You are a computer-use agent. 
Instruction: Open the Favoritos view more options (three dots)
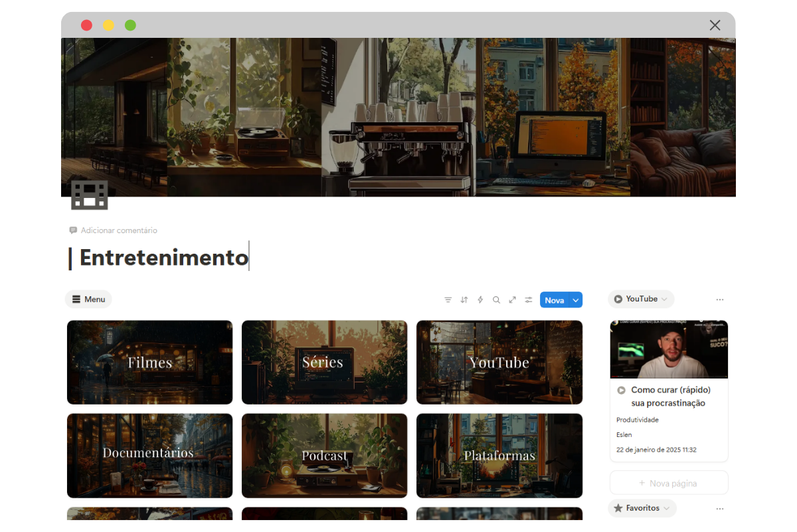pyautogui.click(x=720, y=509)
